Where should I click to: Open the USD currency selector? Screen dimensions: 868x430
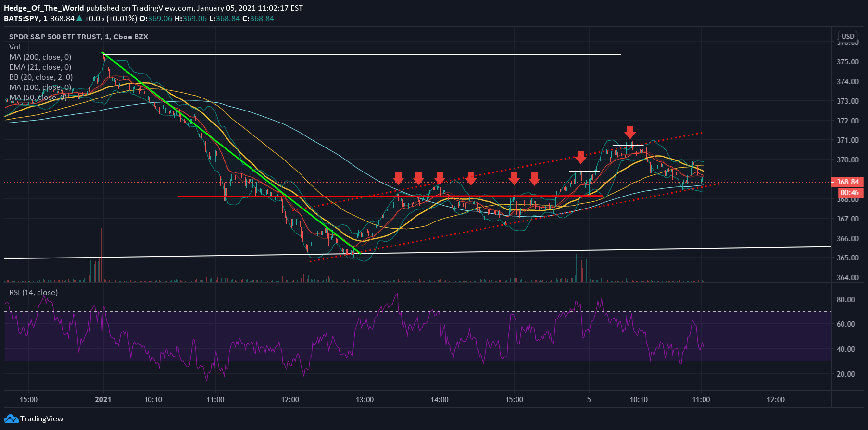click(x=848, y=37)
